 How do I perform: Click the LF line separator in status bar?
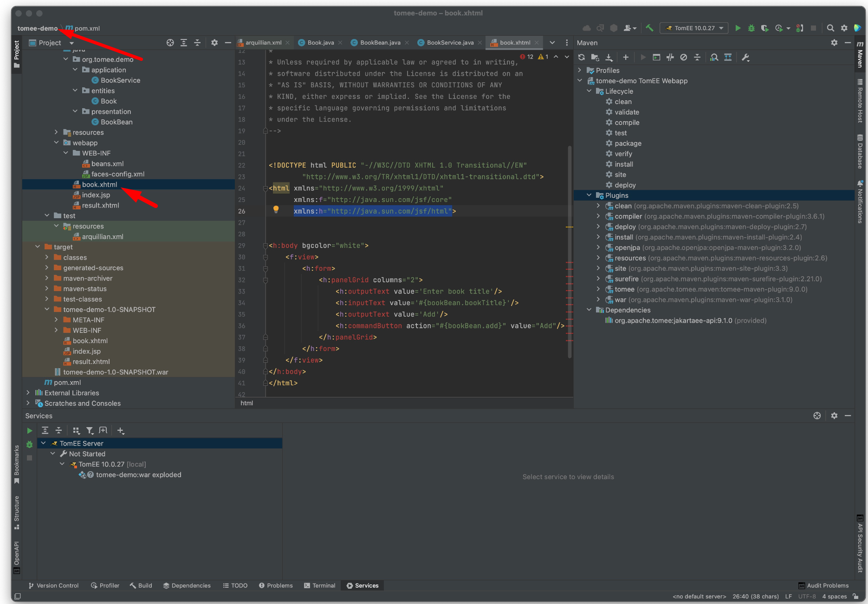pyautogui.click(x=789, y=597)
